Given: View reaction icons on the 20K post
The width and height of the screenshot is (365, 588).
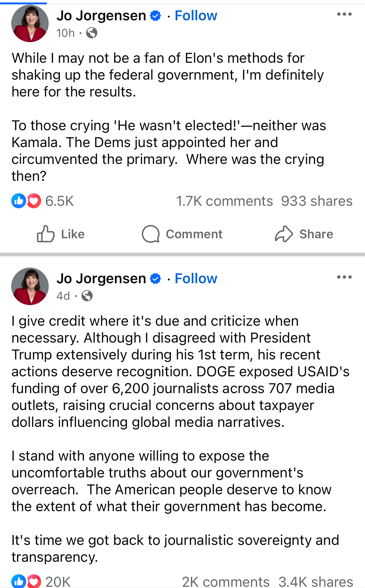Looking at the screenshot, I should (x=26, y=581).
